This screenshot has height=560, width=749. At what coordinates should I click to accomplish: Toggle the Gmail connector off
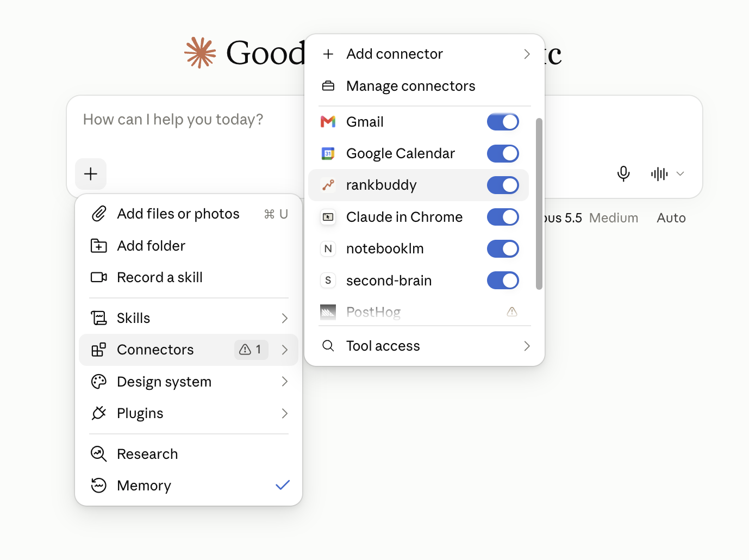[503, 122]
